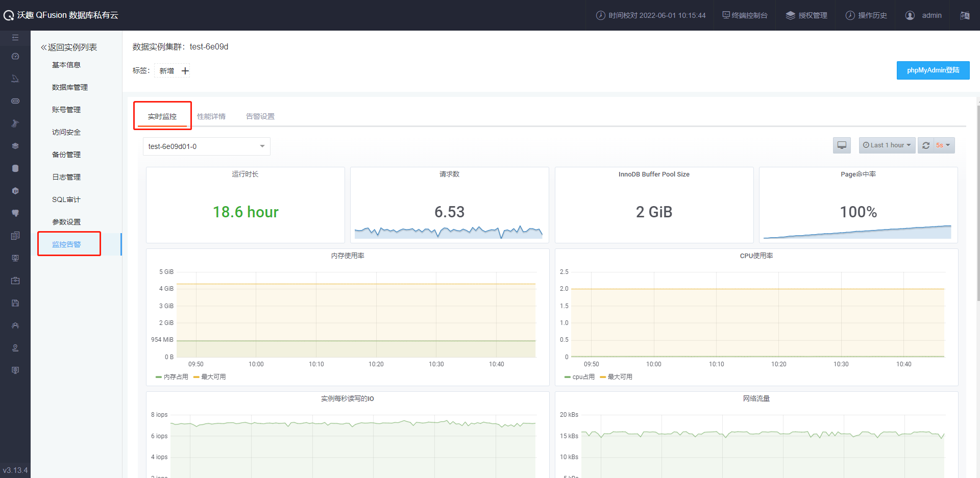Open 数据库管理 in the side menu
The image size is (980, 478).
click(x=70, y=87)
